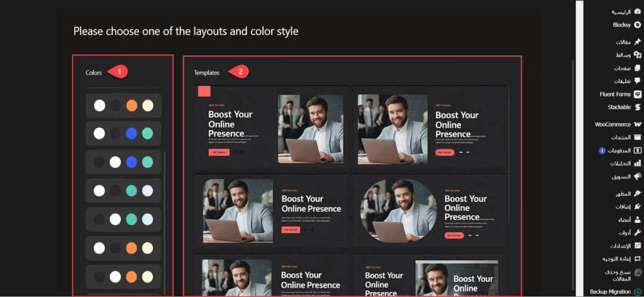Click the WooCommerce logo icon
Image resolution: width=644 pixels, height=297 pixels.
point(637,124)
